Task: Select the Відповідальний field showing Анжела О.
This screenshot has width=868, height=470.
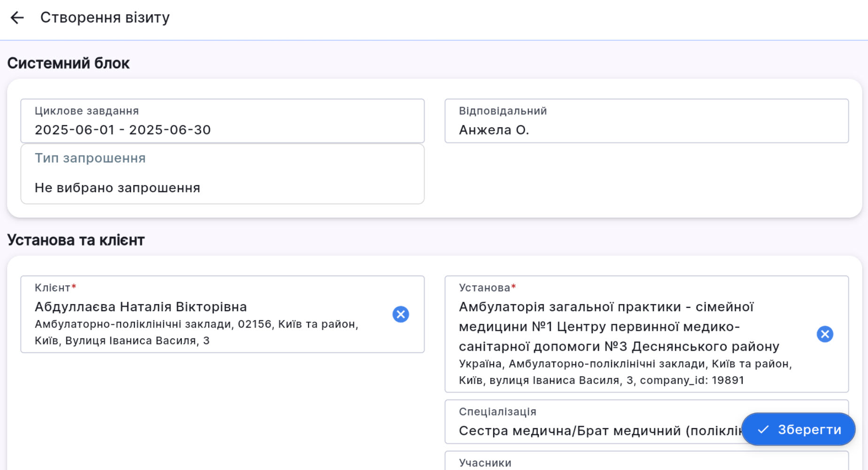Action: pyautogui.click(x=653, y=121)
